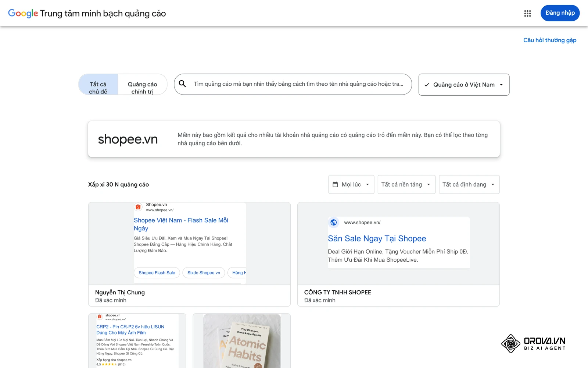The width and height of the screenshot is (588, 368).
Task: Open the Tất cả nền tảng dropdown
Action: (x=406, y=184)
